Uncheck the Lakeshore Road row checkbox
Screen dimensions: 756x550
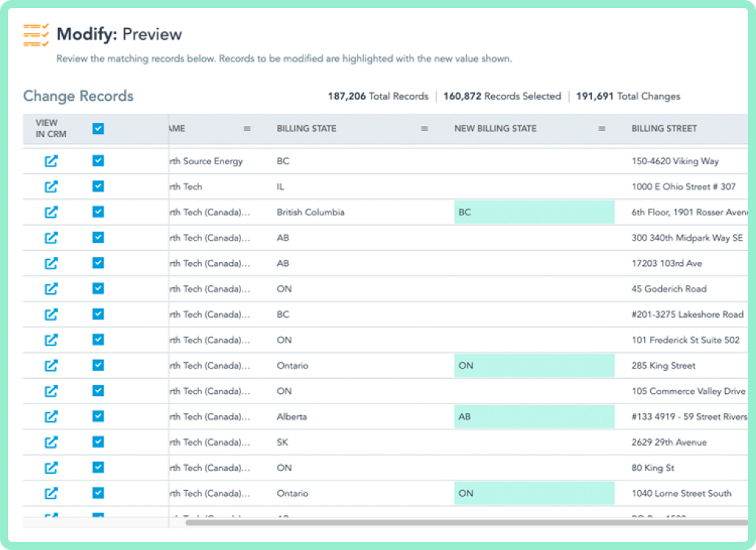pyautogui.click(x=98, y=314)
